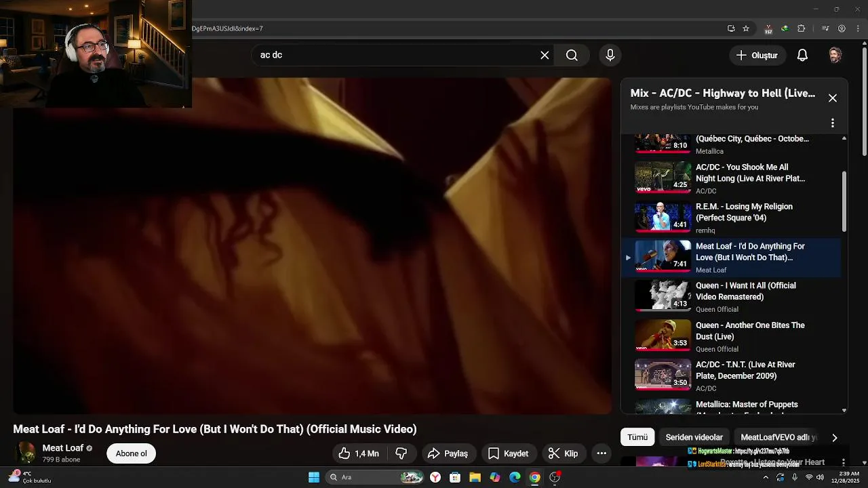
Task: Click the magnifier search button
Action: coord(572,56)
